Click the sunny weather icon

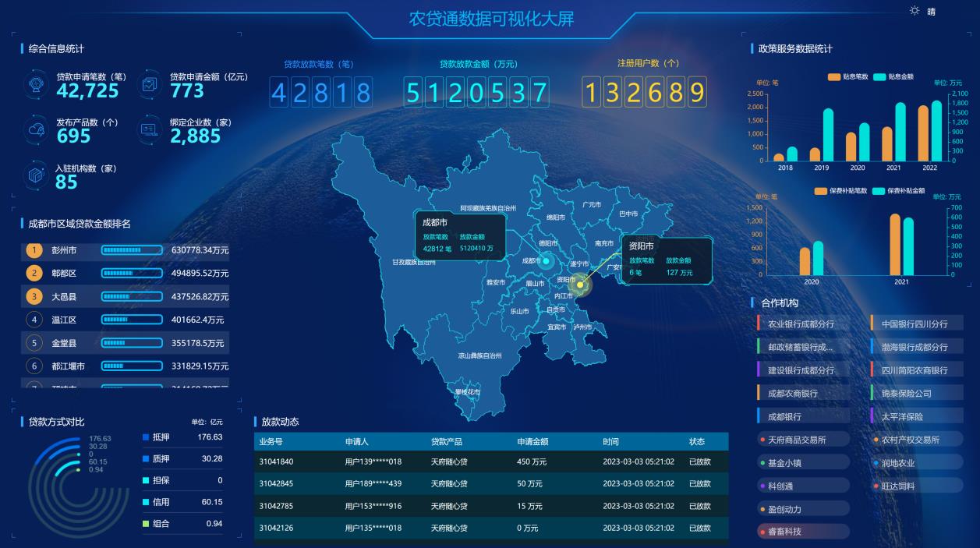(x=914, y=11)
